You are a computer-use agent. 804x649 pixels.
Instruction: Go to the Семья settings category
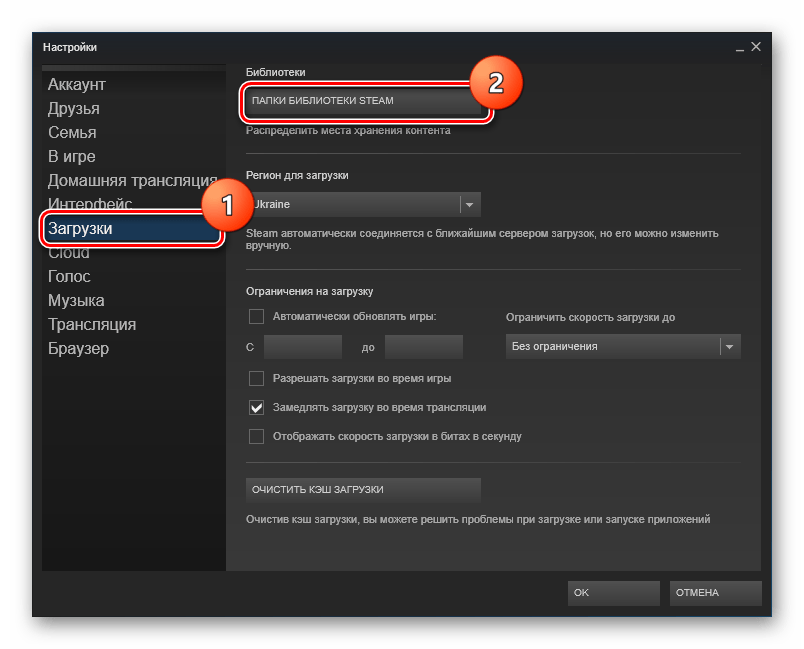(x=72, y=133)
